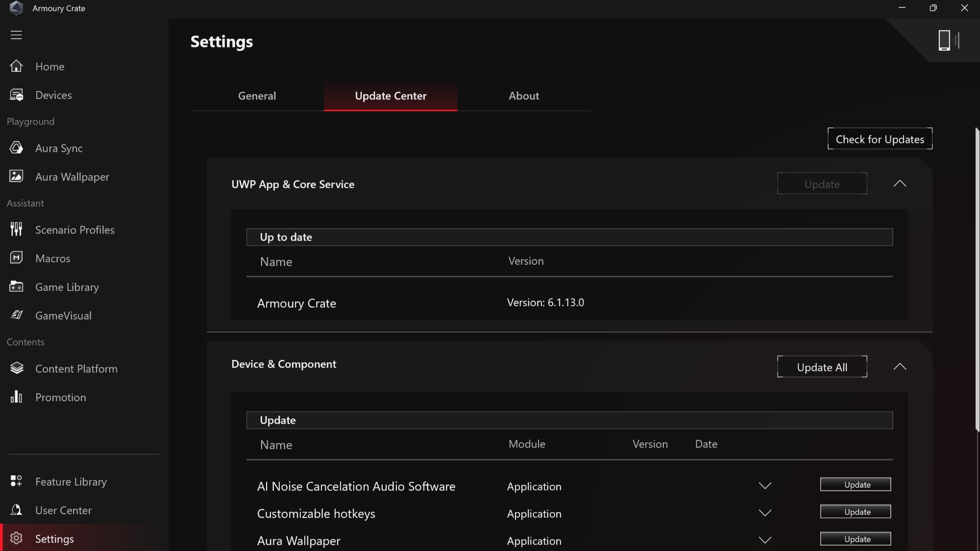Open Content Platform in sidebar
Image resolution: width=980 pixels, height=551 pixels.
(x=76, y=369)
